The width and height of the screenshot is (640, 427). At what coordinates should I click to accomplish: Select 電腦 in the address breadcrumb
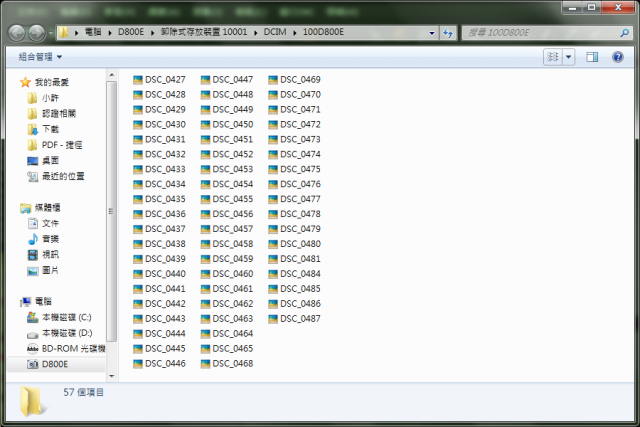point(93,32)
